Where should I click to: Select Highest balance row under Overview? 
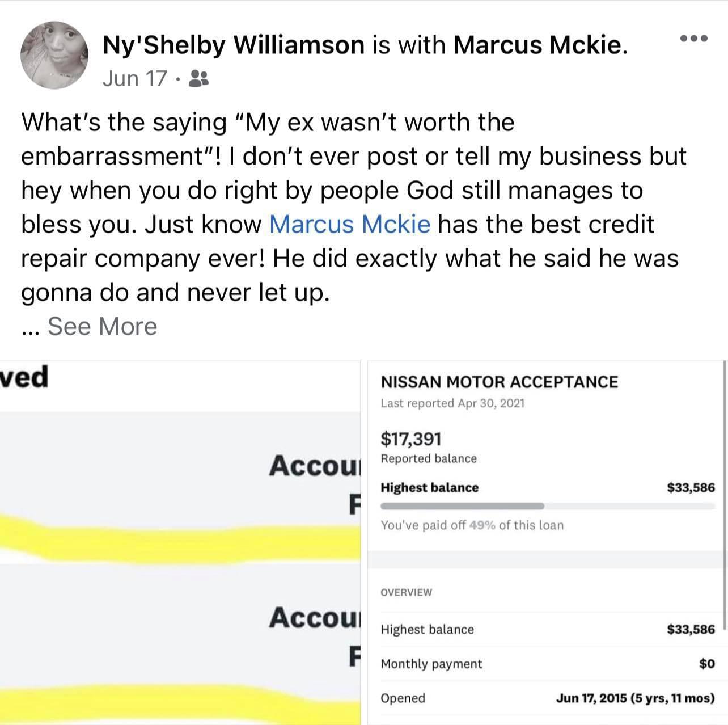click(547, 629)
